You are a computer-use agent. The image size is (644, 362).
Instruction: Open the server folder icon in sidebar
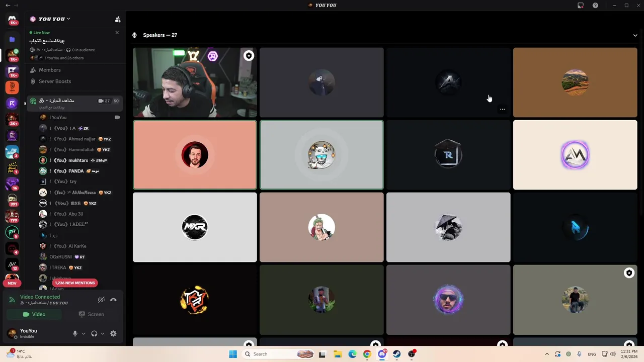click(12, 39)
